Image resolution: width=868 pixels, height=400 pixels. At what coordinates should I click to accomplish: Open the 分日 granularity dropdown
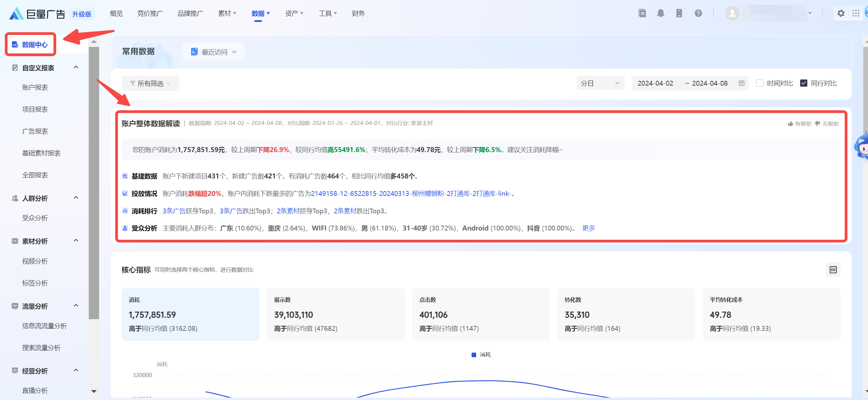[601, 83]
